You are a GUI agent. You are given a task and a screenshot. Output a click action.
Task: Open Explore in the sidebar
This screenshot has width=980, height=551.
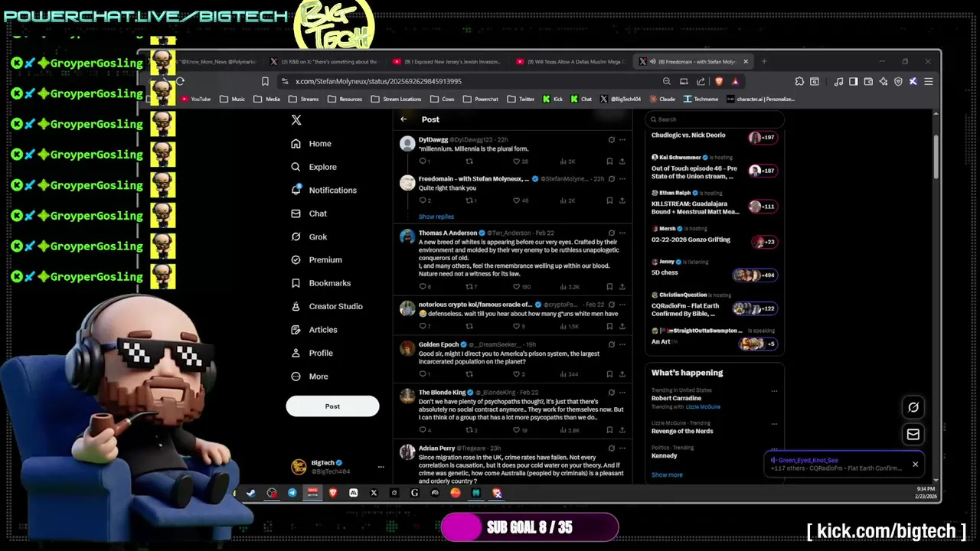pyautogui.click(x=314, y=167)
